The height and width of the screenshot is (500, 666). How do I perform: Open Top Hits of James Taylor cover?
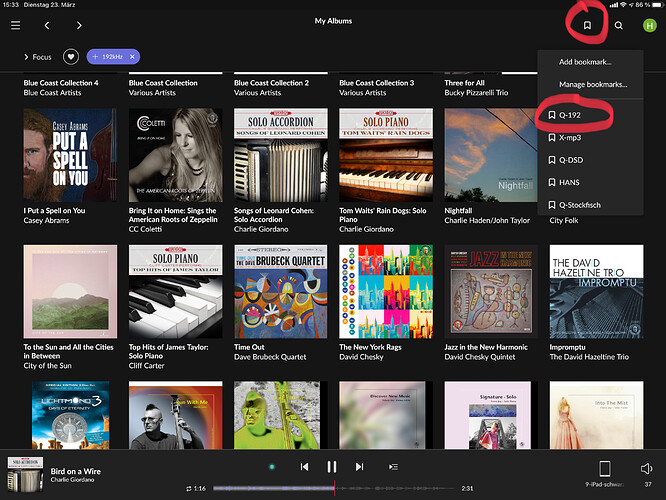[x=175, y=291]
